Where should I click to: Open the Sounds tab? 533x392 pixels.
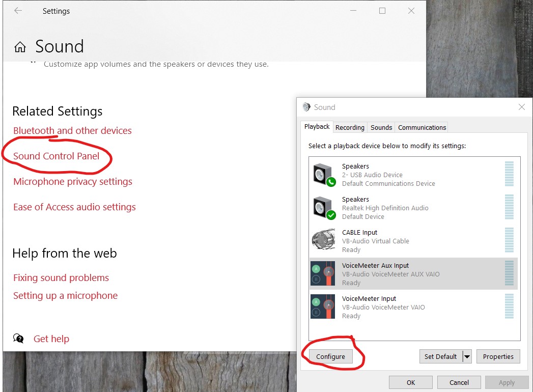click(381, 127)
